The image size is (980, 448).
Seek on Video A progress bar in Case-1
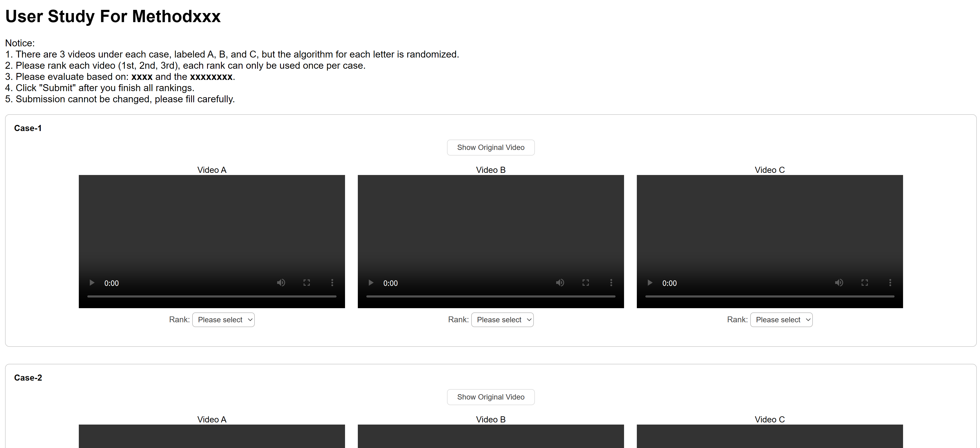point(212,296)
